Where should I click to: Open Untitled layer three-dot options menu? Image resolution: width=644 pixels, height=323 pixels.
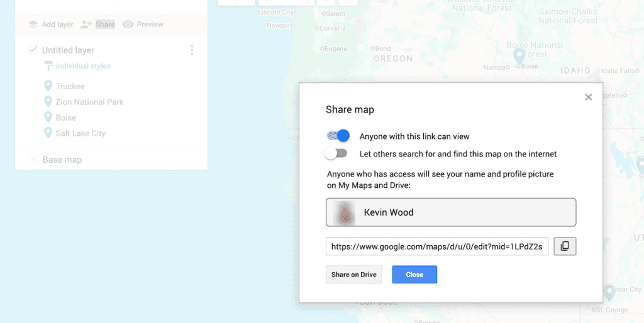point(192,50)
